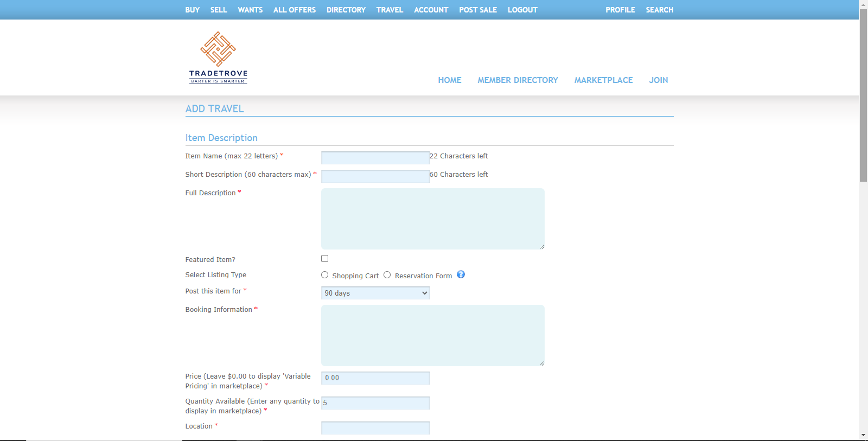Go to MEMBER DIRECTORY page

(x=518, y=80)
